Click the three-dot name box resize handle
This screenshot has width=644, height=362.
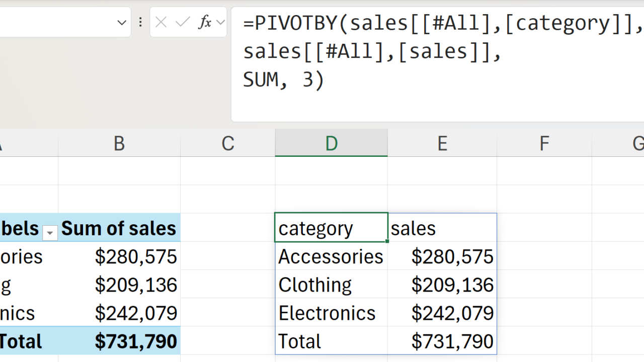pos(140,22)
